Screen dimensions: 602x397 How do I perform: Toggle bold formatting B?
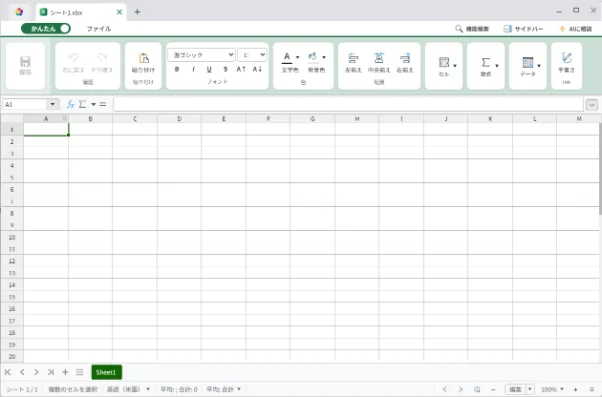(x=177, y=69)
